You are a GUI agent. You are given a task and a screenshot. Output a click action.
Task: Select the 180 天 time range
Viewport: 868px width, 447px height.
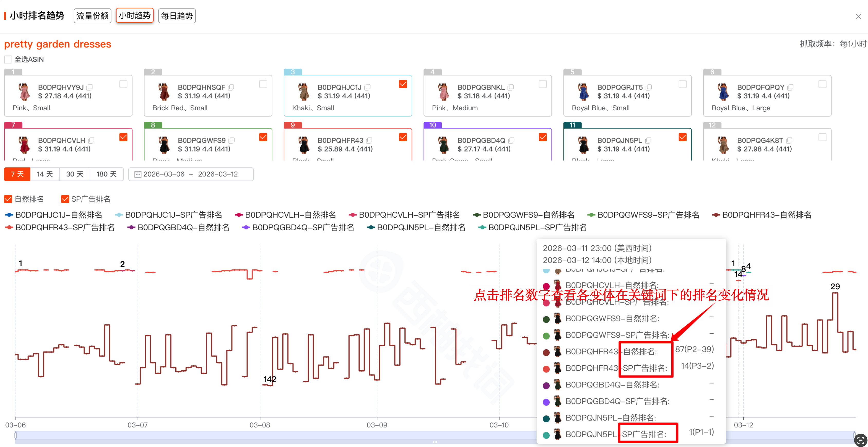coord(106,174)
